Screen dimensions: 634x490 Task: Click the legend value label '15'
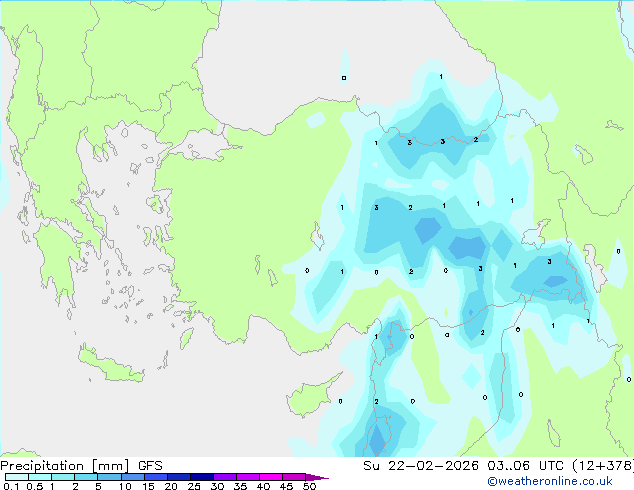click(x=148, y=486)
